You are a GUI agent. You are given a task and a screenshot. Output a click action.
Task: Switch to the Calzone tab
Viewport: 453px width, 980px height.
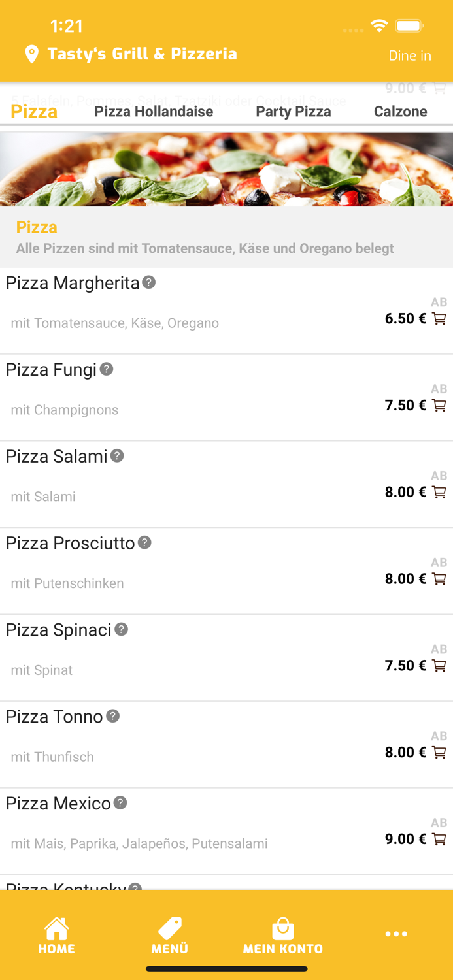tap(401, 112)
